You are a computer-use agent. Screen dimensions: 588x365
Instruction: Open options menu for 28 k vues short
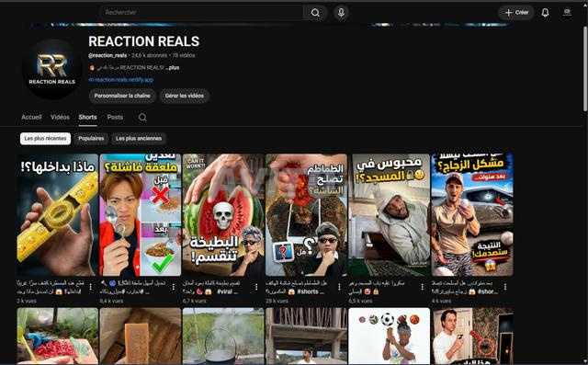(x=339, y=287)
